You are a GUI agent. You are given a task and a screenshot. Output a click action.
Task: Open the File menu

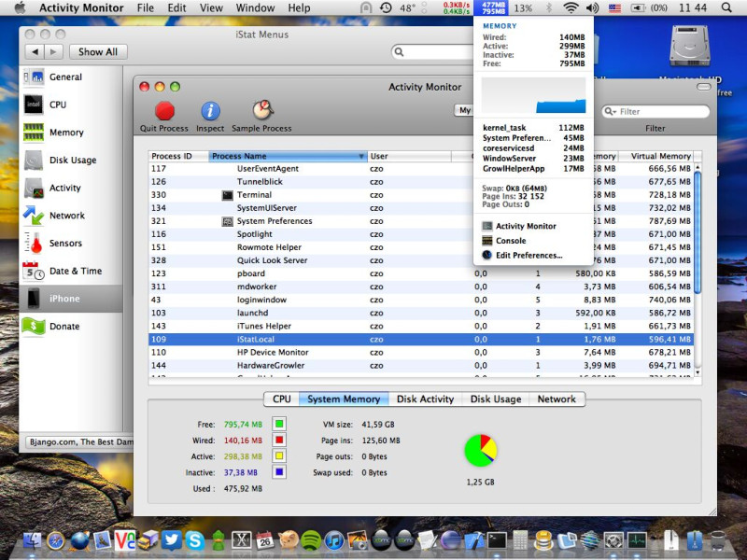(146, 8)
